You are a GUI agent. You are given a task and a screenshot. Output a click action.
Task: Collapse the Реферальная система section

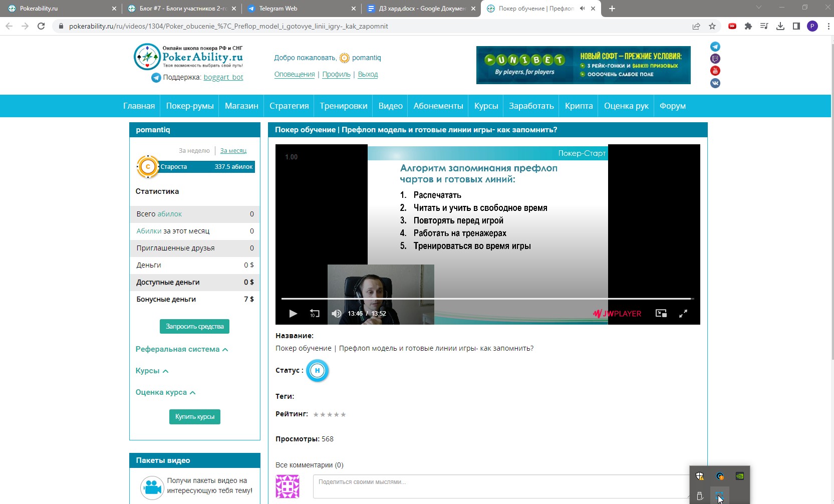point(182,349)
